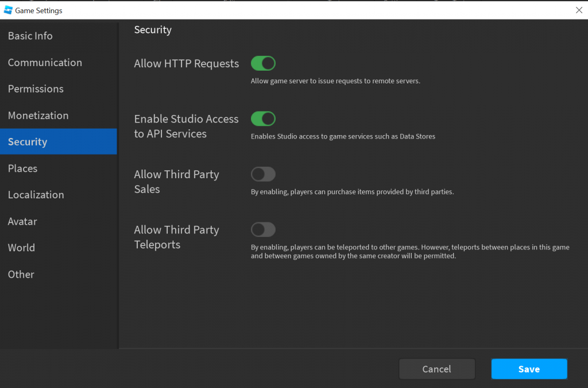Screen dimensions: 588x388
Task: Click the Roblox Studio logo icon in title bar
Action: (x=8, y=10)
